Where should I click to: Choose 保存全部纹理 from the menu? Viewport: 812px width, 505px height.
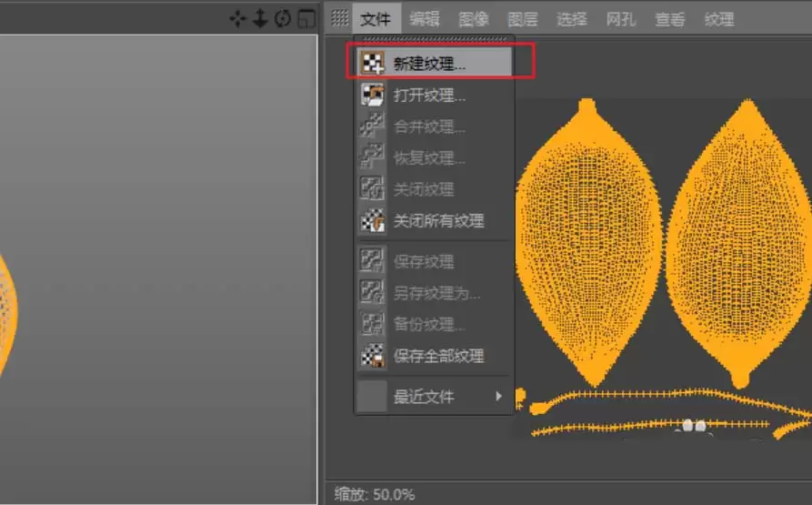point(434,356)
